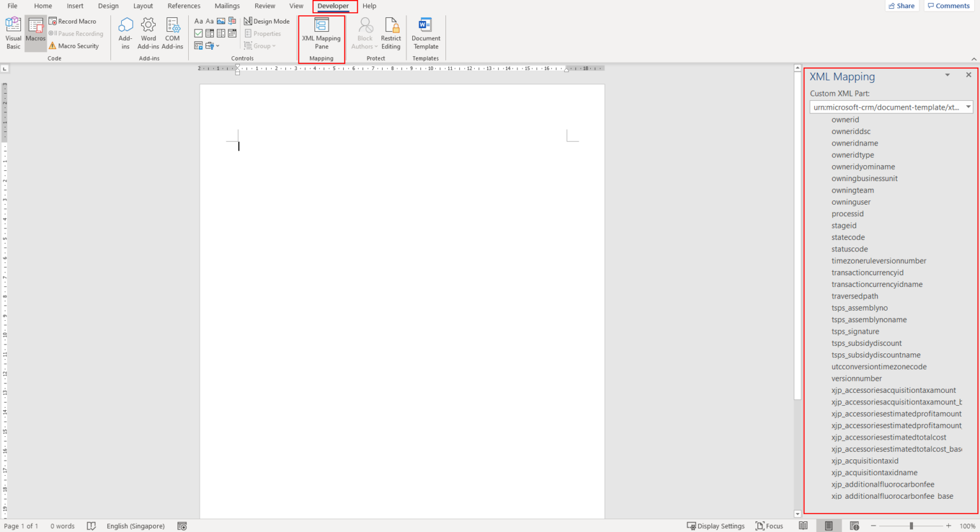Toggle Design Mode on
The width and height of the screenshot is (980, 532).
click(267, 20)
